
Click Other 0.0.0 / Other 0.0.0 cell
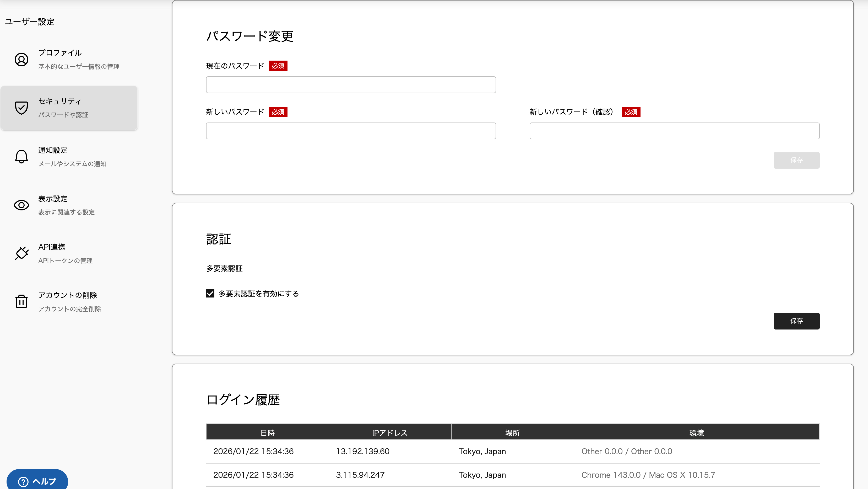point(626,451)
